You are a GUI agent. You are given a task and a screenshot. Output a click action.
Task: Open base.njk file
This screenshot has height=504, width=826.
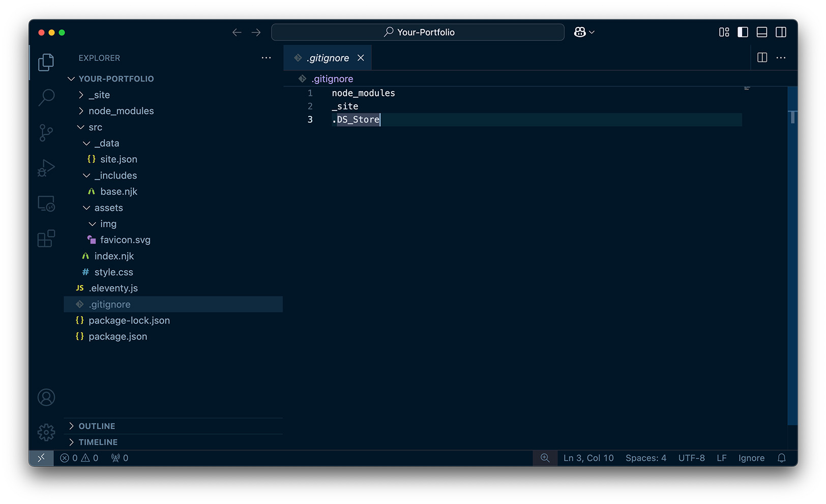173,192
